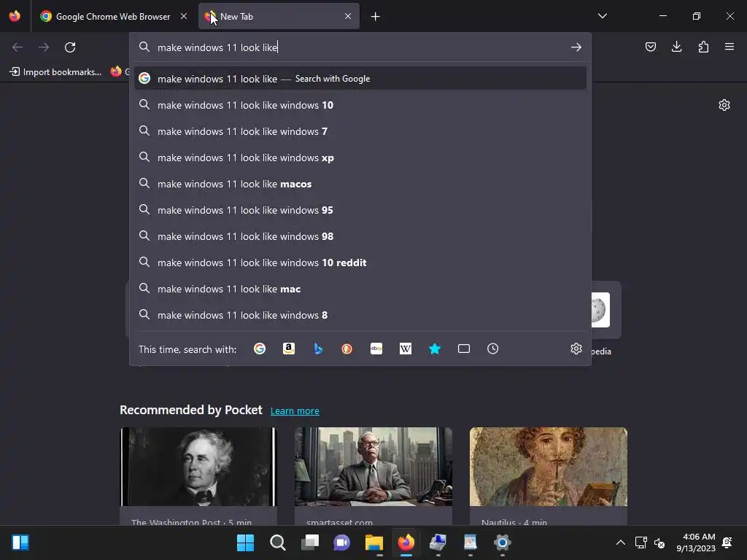Viewport: 747px width, 560px height.
Task: Reload the current page
Action: 70,47
